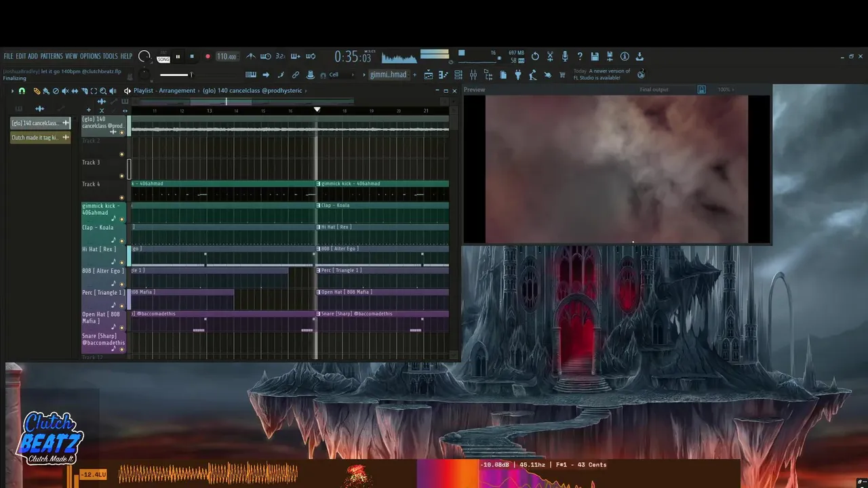This screenshot has width=868, height=488.
Task: Open the playlist options arrow menu
Action: (12, 91)
